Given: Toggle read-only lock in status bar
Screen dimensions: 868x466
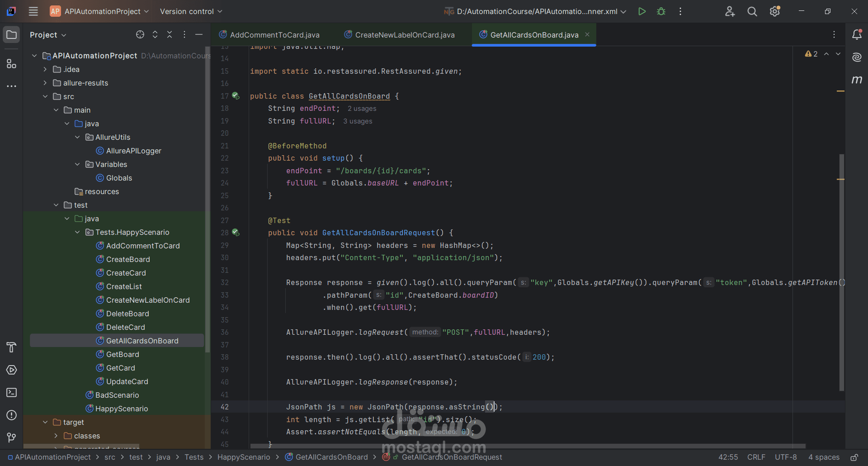Looking at the screenshot, I should pyautogui.click(x=854, y=457).
